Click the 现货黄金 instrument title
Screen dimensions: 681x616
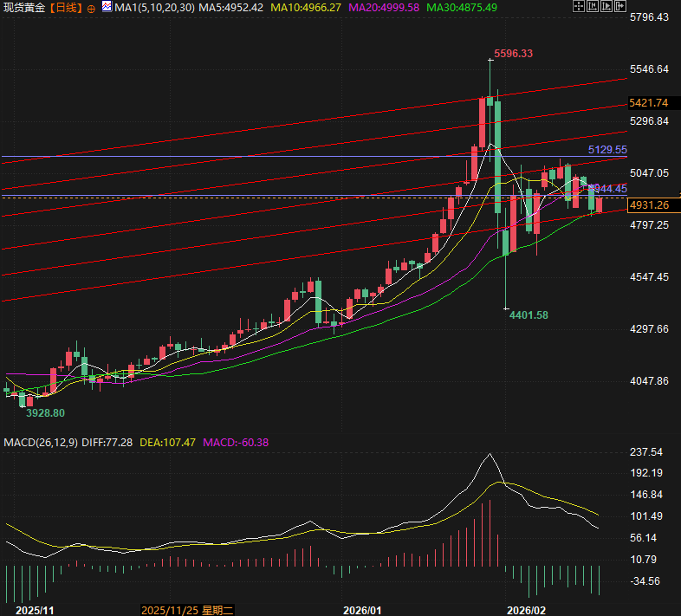(x=24, y=8)
